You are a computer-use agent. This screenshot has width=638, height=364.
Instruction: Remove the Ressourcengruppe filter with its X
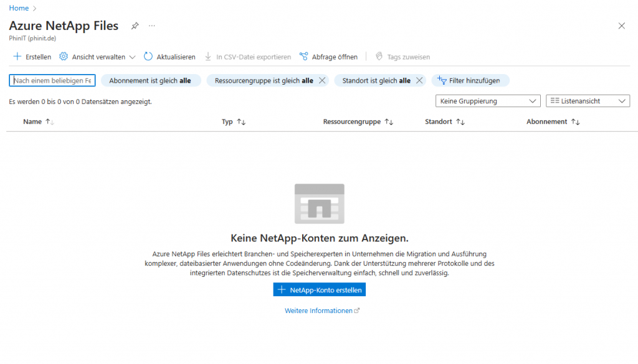click(x=321, y=80)
